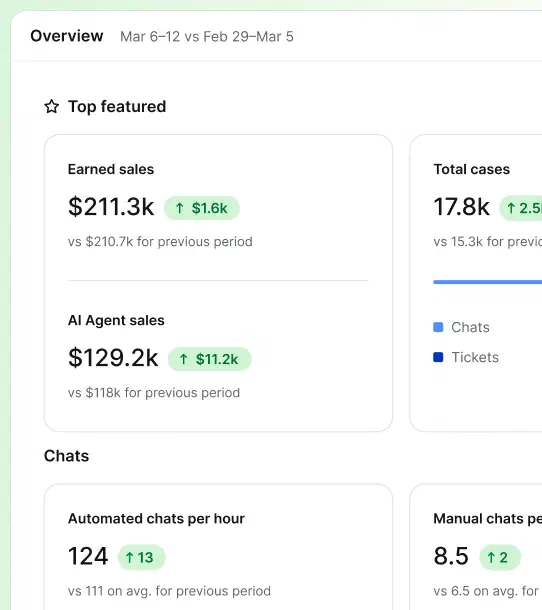Viewport: 542px width, 610px height.
Task: Click the star icon beside Top featured
Action: point(51,107)
